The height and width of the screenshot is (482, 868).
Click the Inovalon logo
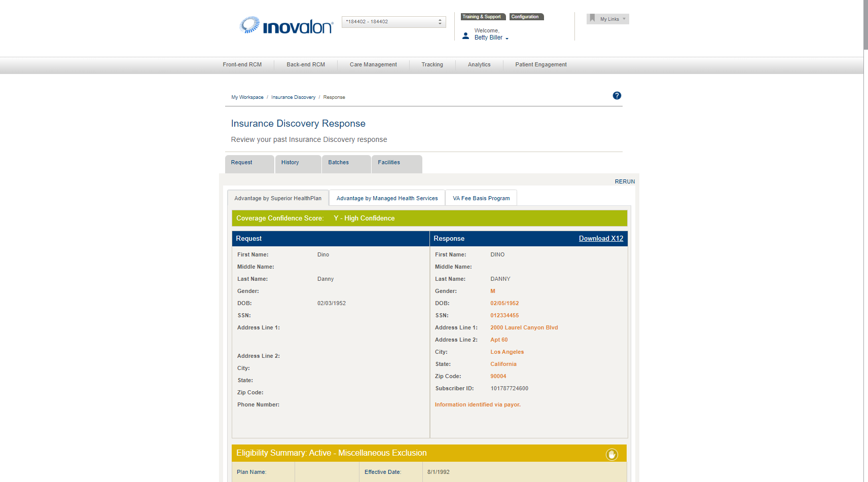point(285,25)
